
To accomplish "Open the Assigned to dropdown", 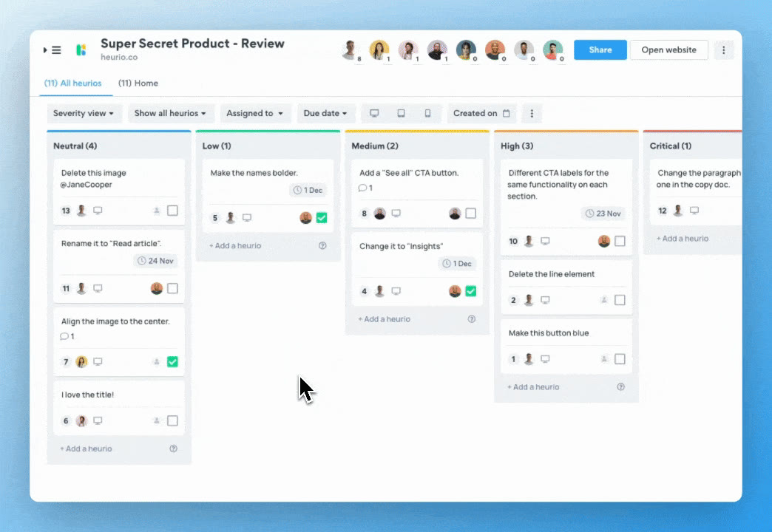I will coord(254,113).
